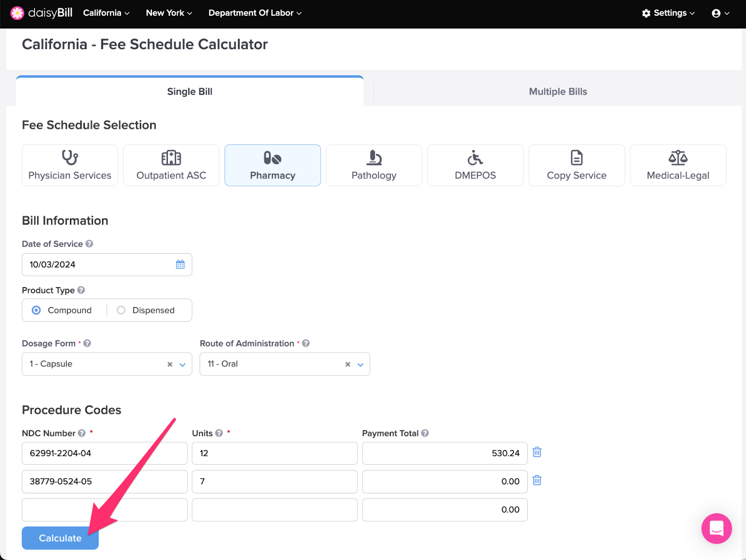Click the Units field containing 12
Screen dimensions: 746x560
(x=275, y=453)
